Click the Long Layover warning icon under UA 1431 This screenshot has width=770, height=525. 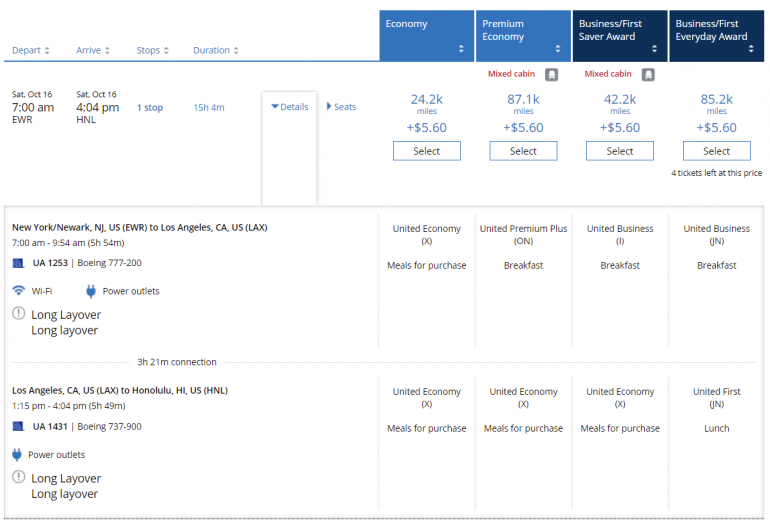point(19,478)
